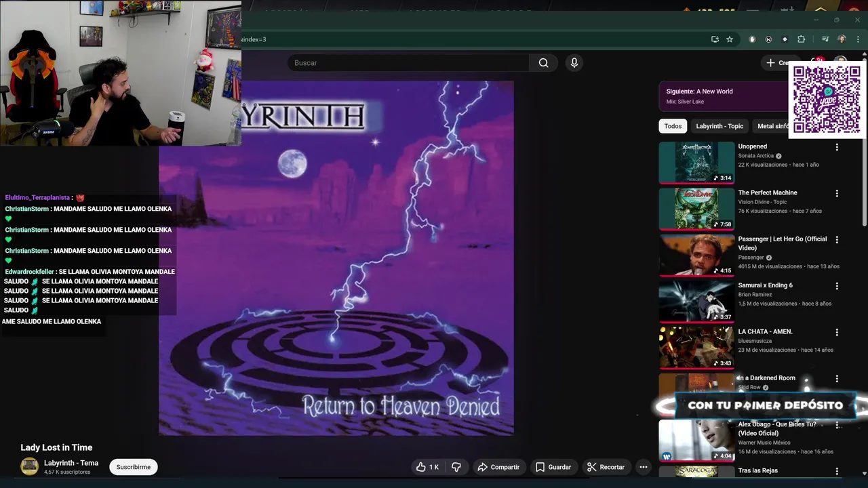868x488 pixels.
Task: Open options menu for Tras las Rejas
Action: pyautogui.click(x=837, y=471)
